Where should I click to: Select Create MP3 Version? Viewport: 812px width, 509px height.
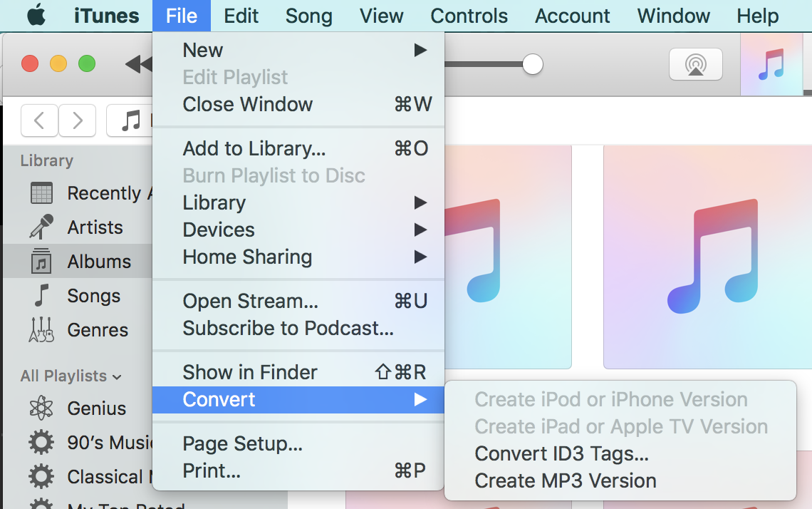[620, 480]
